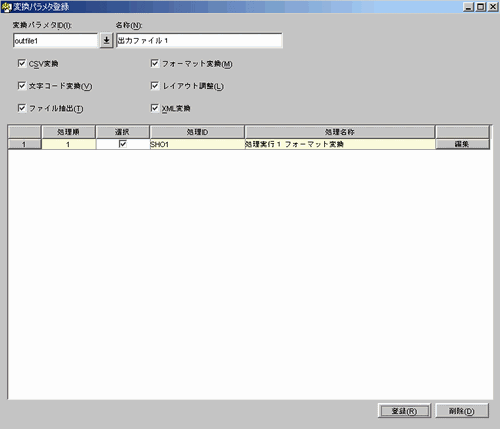
Task: Toggle the フォーマット変換(M) checkbox
Action: (155, 63)
